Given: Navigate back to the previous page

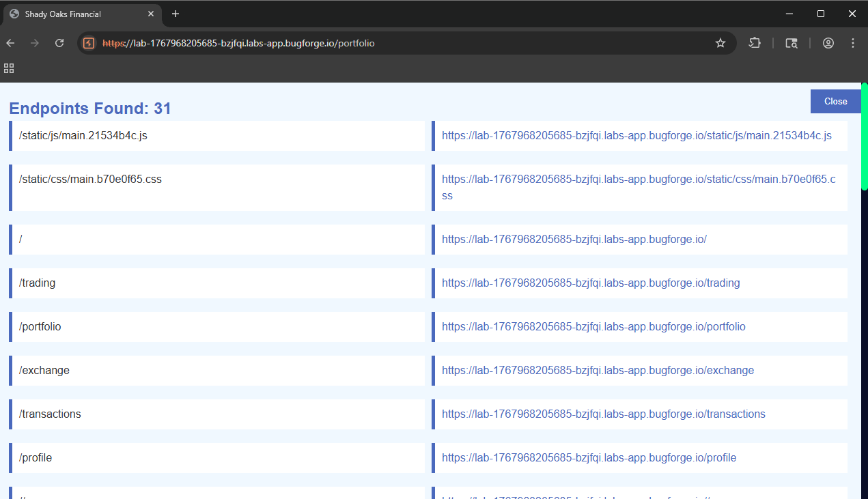Looking at the screenshot, I should coord(10,42).
